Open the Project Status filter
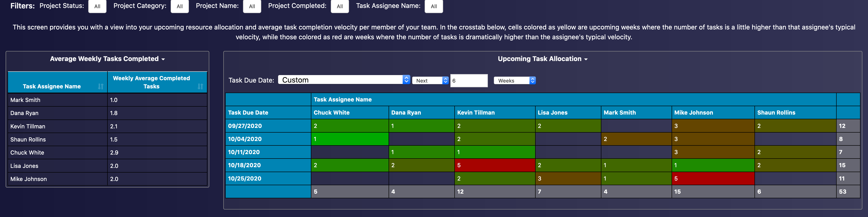Viewport: 868px width, 217px height. 97,6
